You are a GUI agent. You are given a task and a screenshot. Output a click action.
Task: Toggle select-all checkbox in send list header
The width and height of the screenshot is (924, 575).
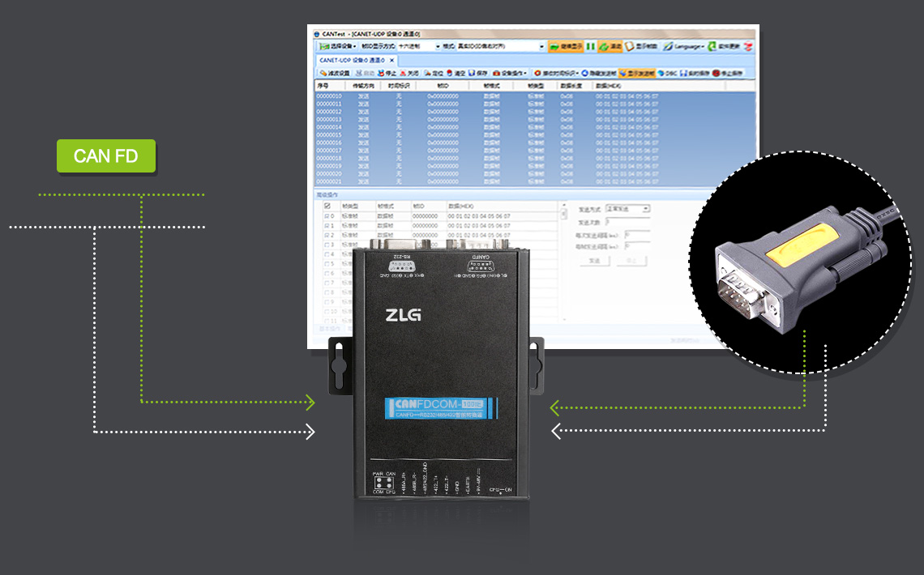point(327,207)
